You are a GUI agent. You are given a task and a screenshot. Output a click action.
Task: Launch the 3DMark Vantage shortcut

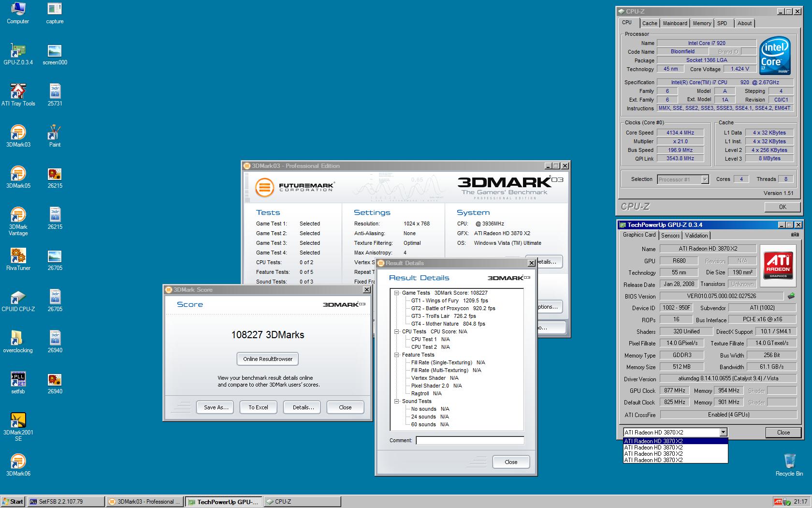click(18, 221)
